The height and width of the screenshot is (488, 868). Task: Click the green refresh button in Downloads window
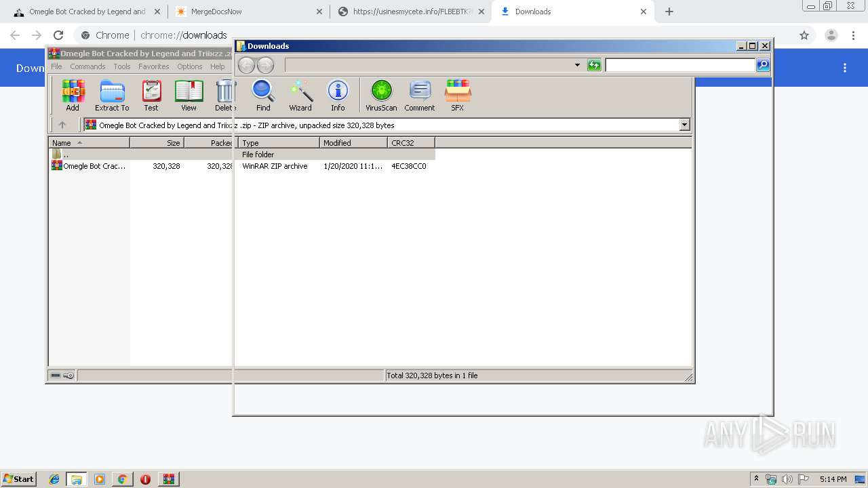point(594,65)
